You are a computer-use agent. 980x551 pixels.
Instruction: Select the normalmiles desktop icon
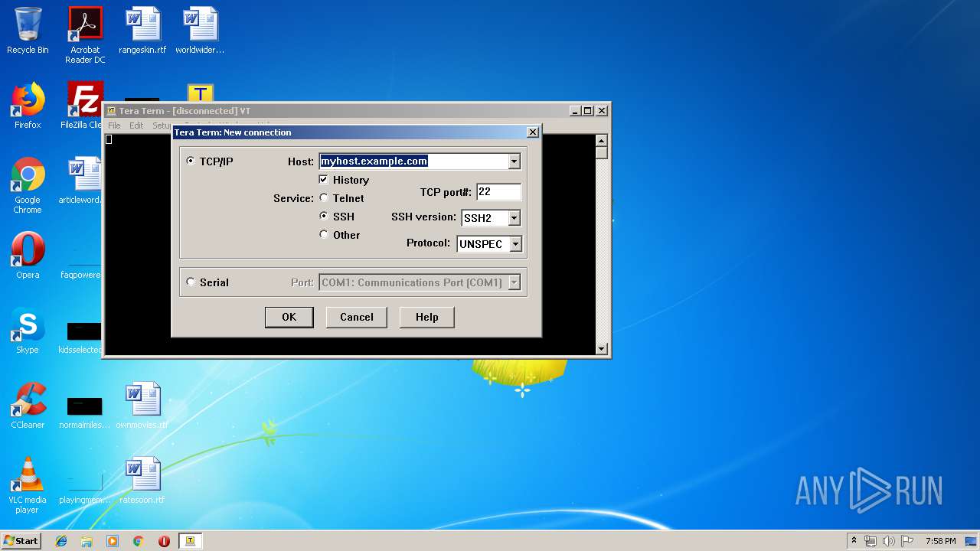coord(84,412)
